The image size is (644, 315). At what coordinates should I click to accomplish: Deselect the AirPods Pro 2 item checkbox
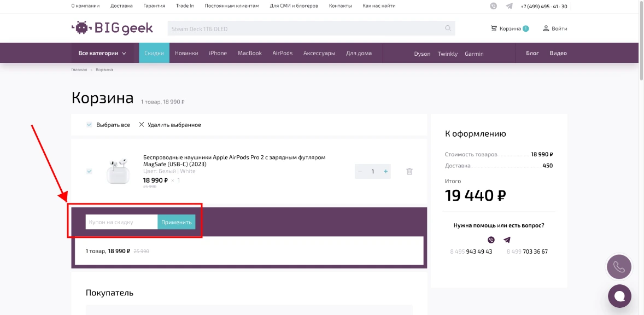click(x=89, y=171)
